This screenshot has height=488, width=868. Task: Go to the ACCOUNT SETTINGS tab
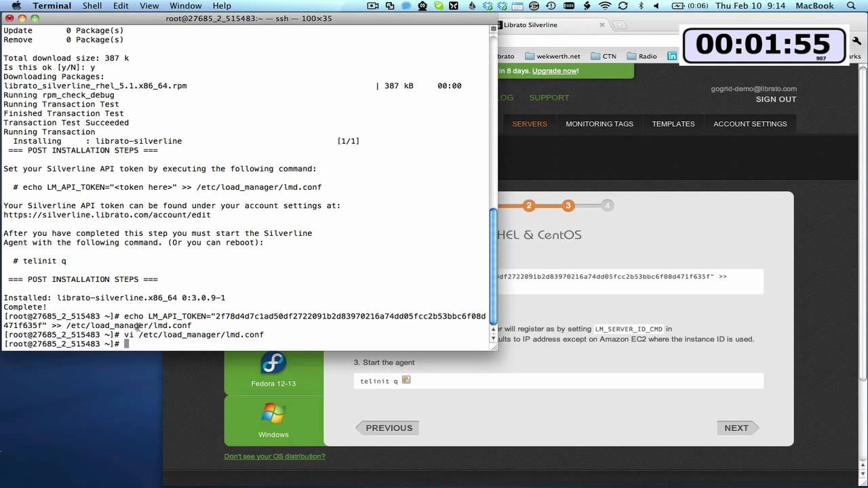(750, 124)
